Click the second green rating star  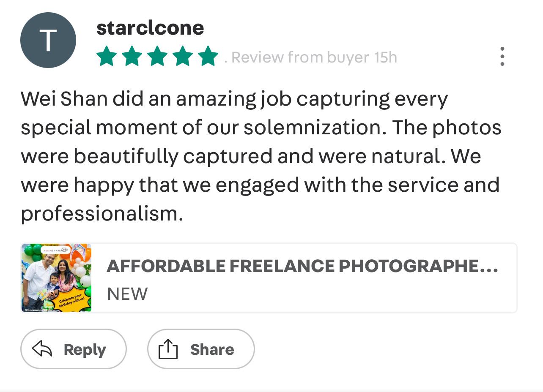pos(132,57)
